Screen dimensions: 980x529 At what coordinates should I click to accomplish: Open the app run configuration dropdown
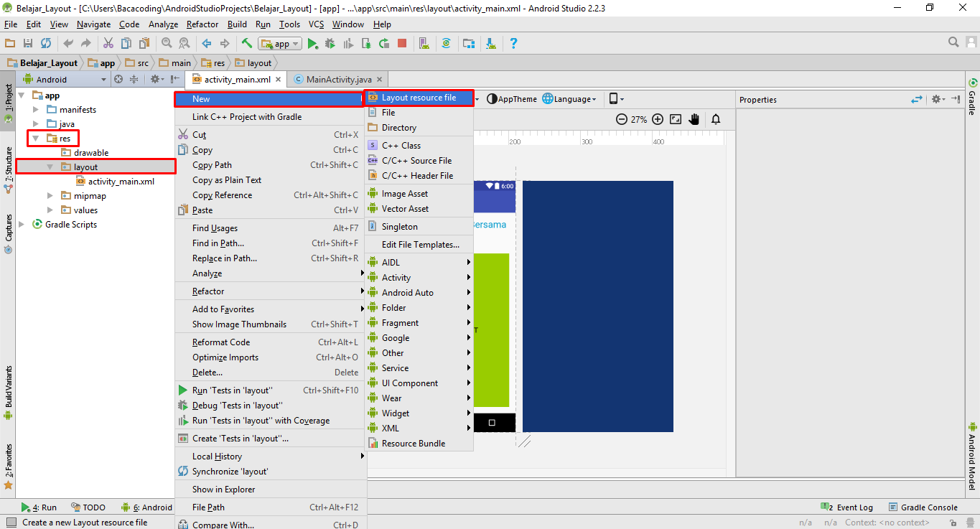click(x=280, y=43)
